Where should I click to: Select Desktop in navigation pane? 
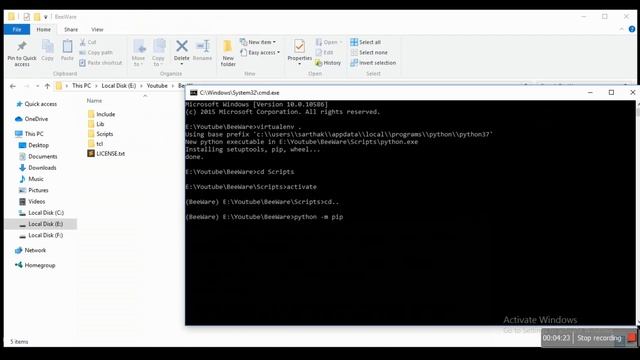click(x=38, y=145)
